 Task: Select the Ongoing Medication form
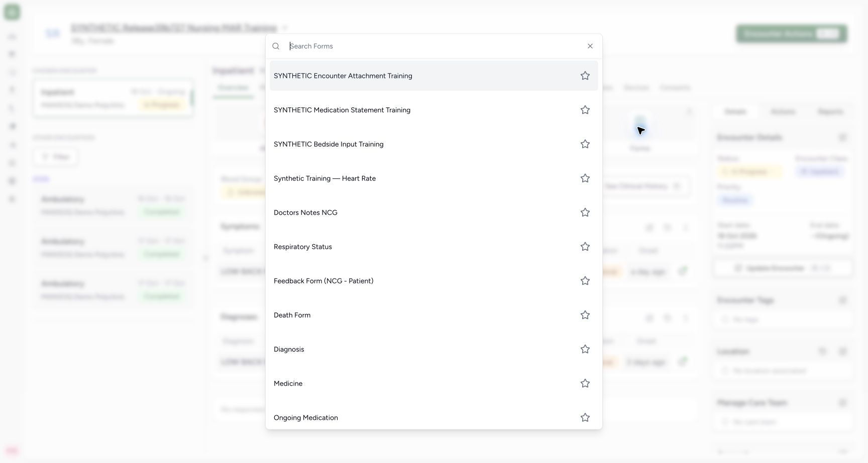click(434, 417)
